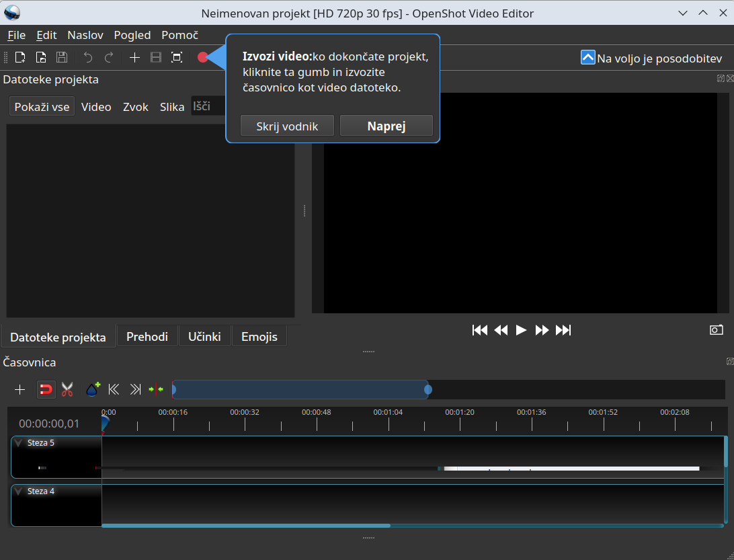
Task: Click the right handle of the zoom slider
Action: (x=428, y=389)
